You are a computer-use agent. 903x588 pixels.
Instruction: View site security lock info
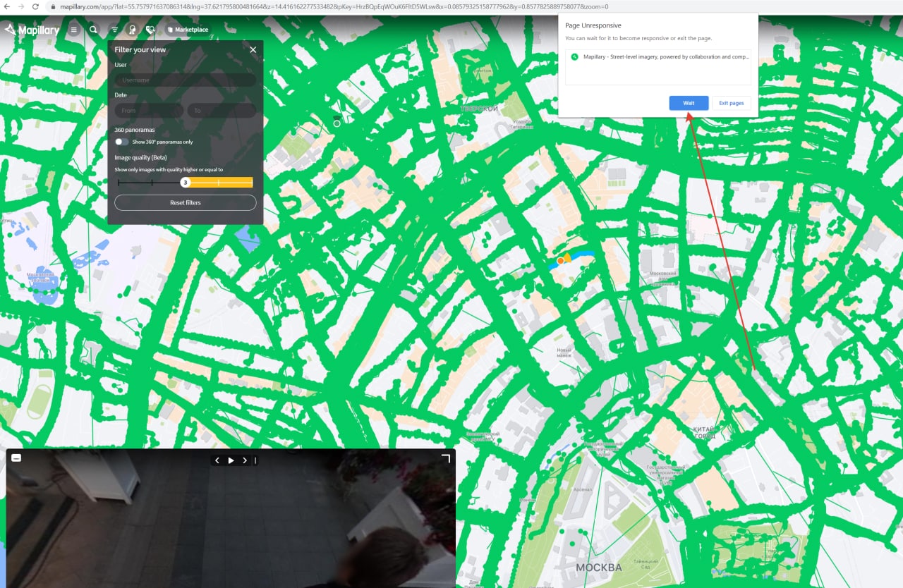coord(54,6)
